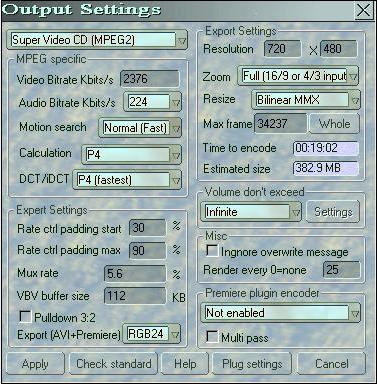Expand the Calculation P4 dropdown
The width and height of the screenshot is (377, 384).
click(x=132, y=155)
